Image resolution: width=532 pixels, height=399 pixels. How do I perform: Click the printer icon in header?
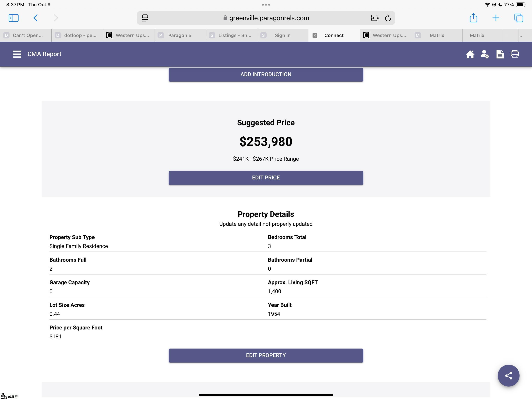(515, 54)
